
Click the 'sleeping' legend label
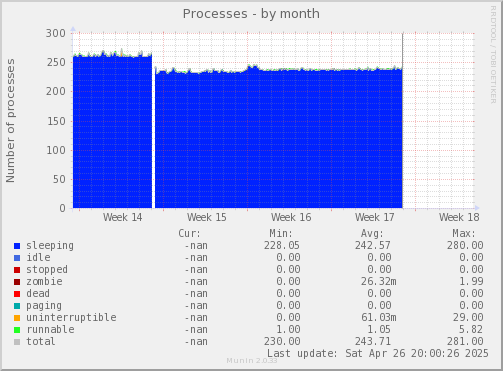click(x=50, y=246)
